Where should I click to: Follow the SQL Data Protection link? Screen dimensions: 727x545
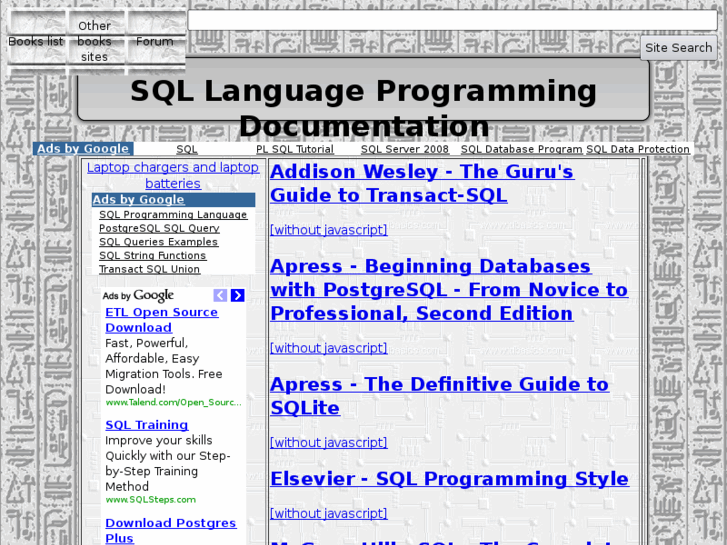click(x=638, y=149)
